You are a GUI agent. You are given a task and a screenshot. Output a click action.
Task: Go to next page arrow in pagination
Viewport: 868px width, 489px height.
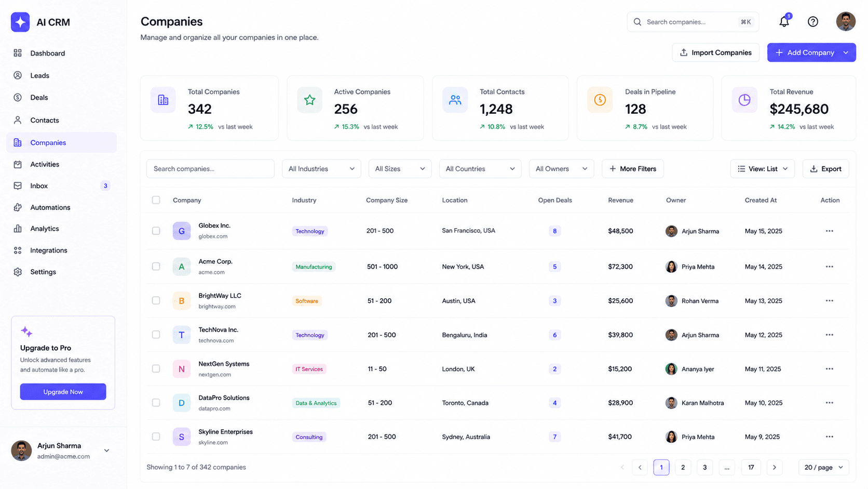(x=774, y=467)
